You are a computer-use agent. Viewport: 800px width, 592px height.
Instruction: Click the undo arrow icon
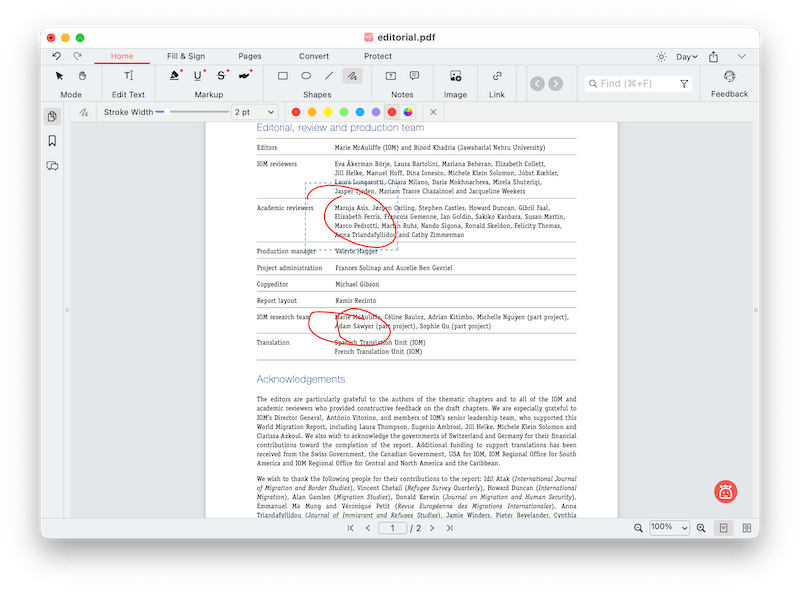click(56, 56)
